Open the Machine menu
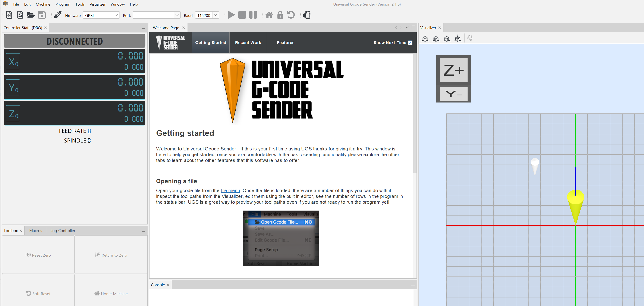Image resolution: width=644 pixels, height=306 pixels. [43, 4]
